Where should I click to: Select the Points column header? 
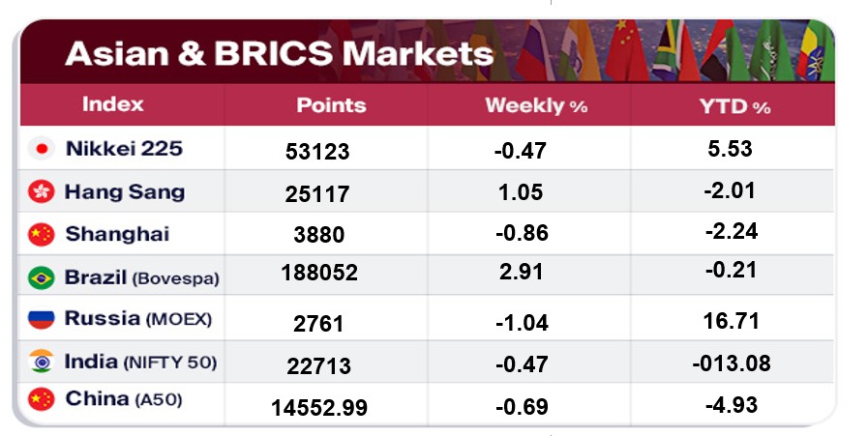331,105
